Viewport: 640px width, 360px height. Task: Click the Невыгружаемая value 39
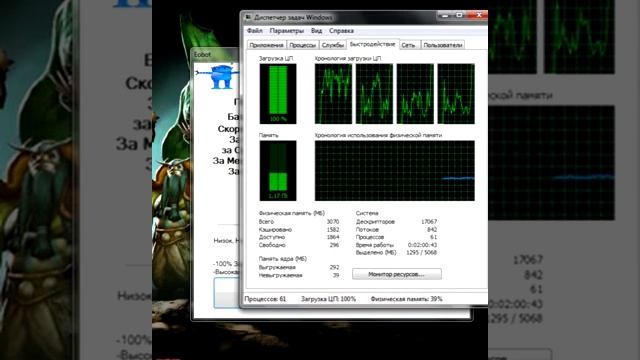point(336,275)
